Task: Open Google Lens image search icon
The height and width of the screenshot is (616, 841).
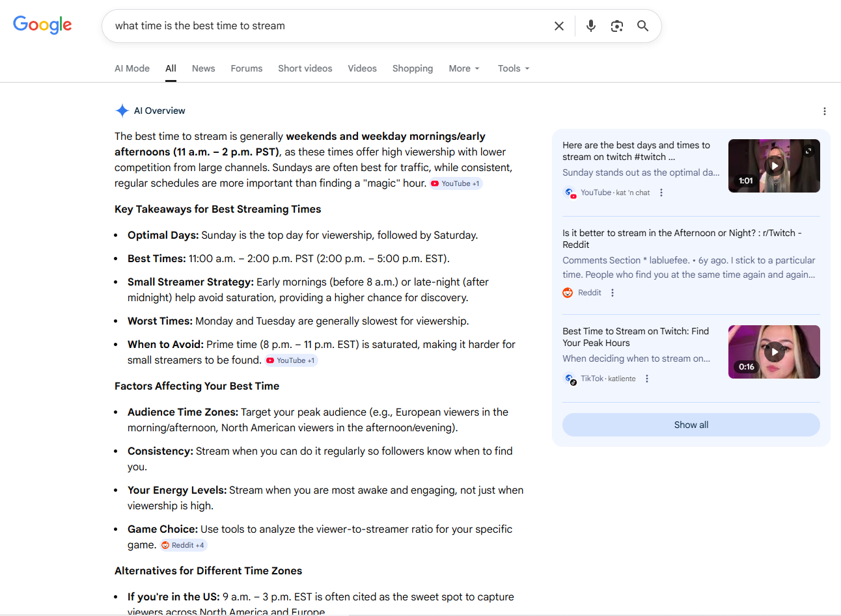Action: pos(617,26)
